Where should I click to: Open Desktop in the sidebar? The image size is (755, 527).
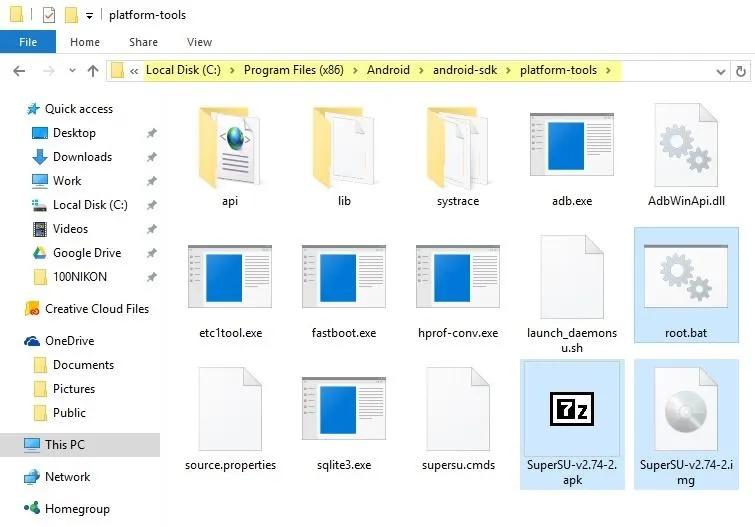pos(64,133)
